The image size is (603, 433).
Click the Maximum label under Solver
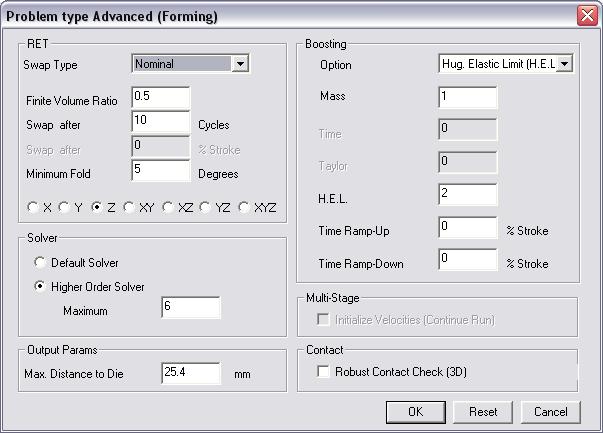85,311
